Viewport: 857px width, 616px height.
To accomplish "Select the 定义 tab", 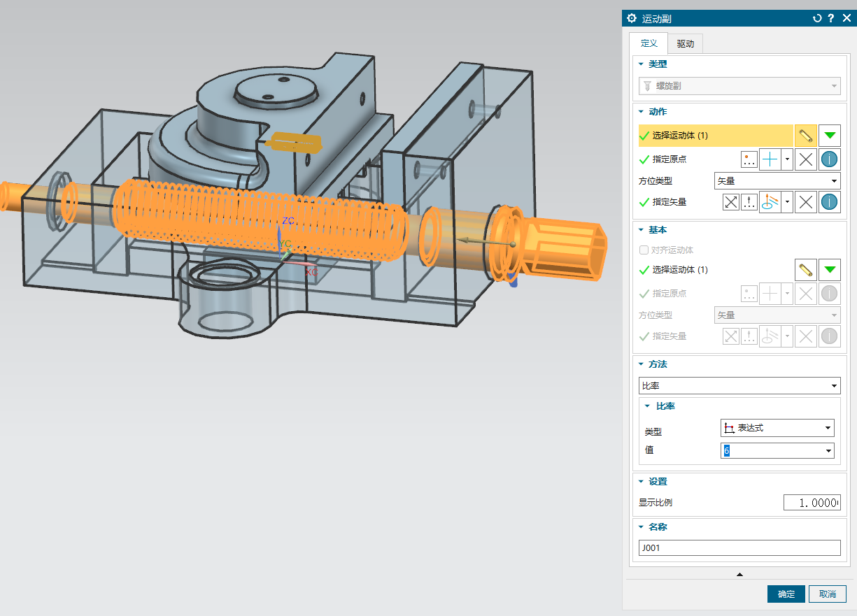I will tap(649, 43).
